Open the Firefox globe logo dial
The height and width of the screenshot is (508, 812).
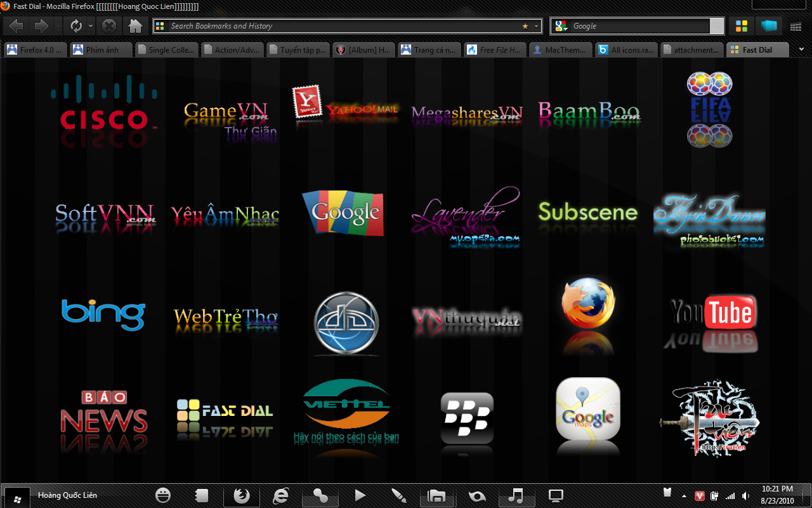click(588, 314)
